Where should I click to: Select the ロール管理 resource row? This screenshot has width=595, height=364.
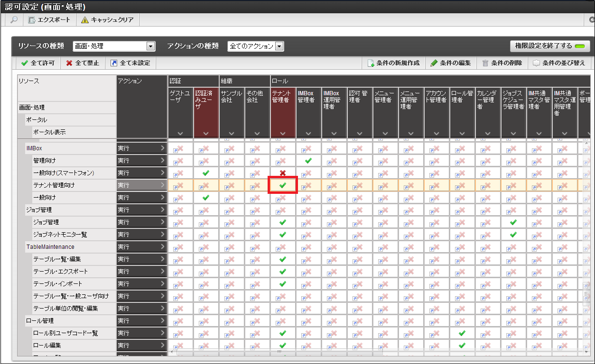pos(39,321)
